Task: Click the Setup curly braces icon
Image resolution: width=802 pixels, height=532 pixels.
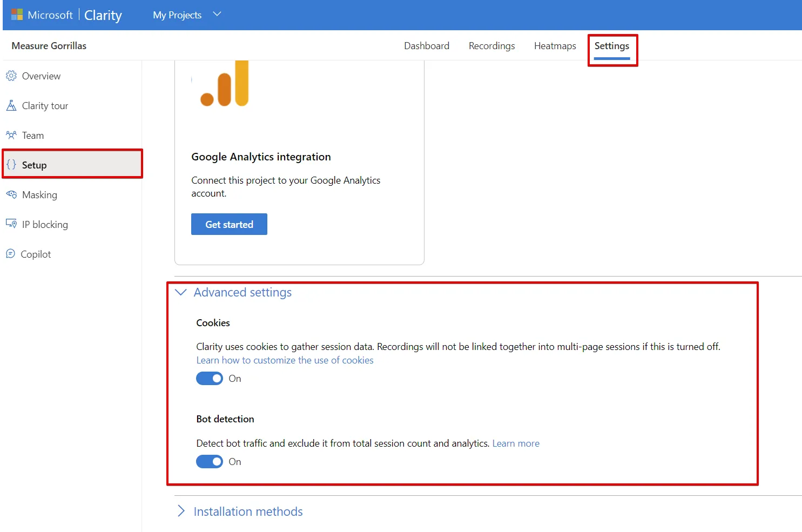Action: click(11, 165)
